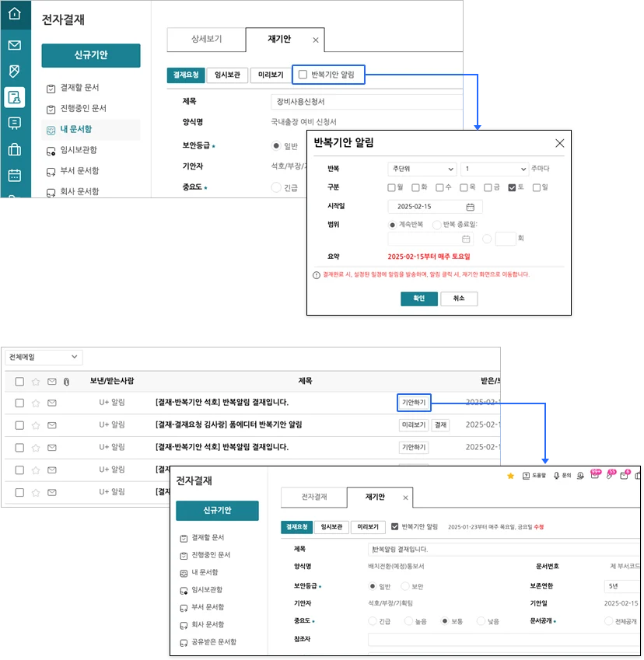
Task: Check the 월 (Monday) checkbox
Action: click(392, 187)
